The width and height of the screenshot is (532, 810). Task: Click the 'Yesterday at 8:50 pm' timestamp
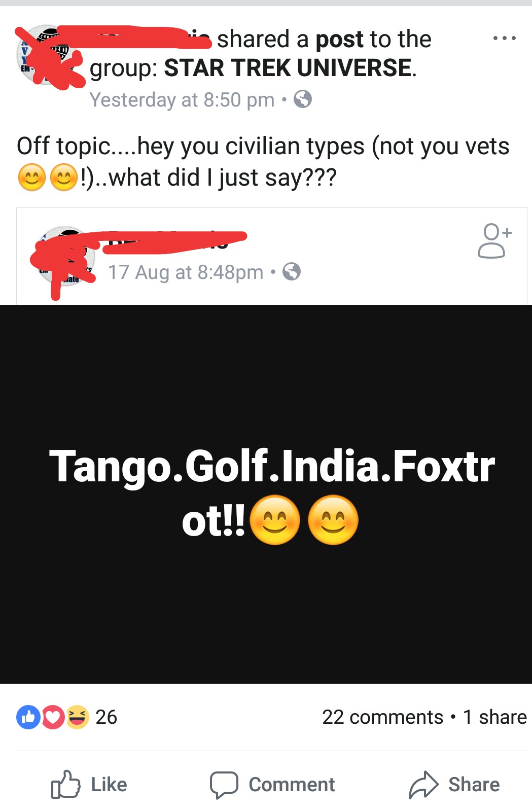coord(182,100)
